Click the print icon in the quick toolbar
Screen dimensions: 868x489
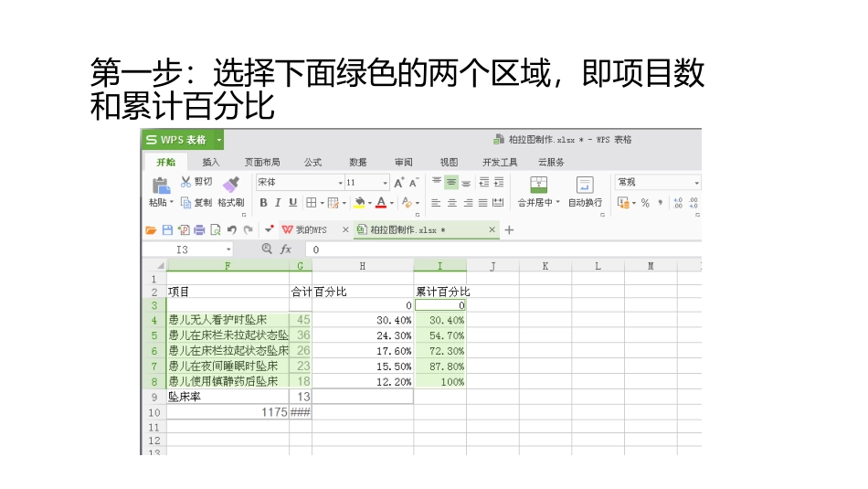pos(199,229)
